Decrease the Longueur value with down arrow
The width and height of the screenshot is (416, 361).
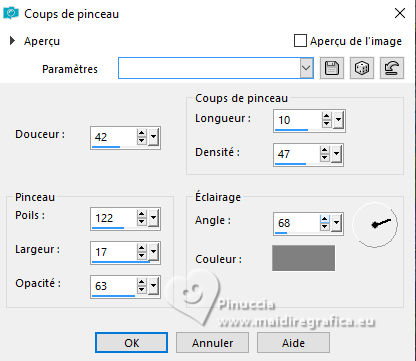tap(327, 124)
